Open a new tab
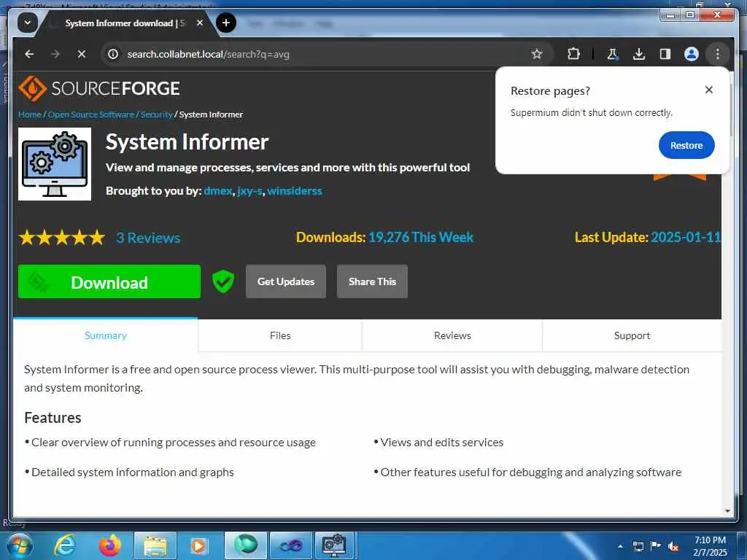This screenshot has width=747, height=560. point(226,23)
